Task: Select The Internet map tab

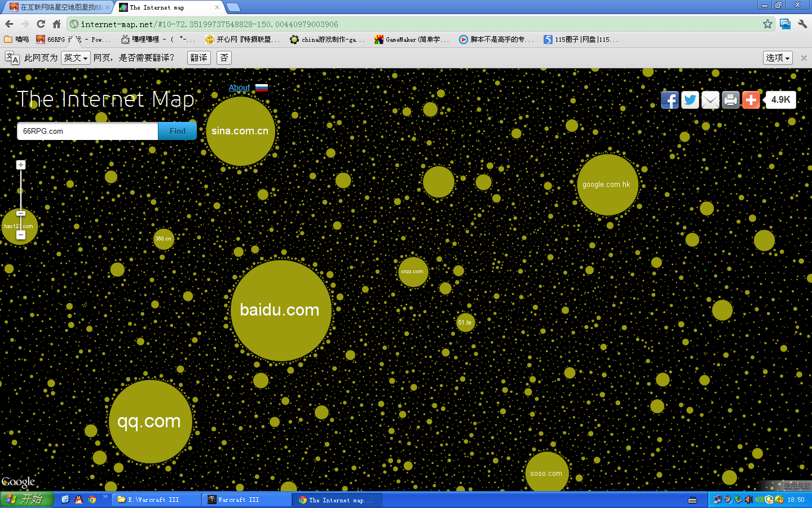Action: [x=169, y=7]
